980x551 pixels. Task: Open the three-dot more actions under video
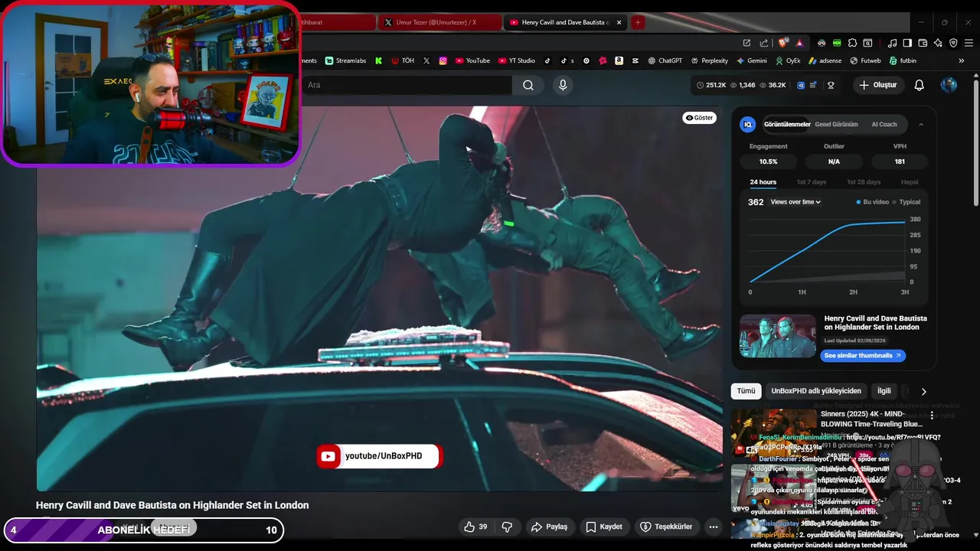[714, 527]
